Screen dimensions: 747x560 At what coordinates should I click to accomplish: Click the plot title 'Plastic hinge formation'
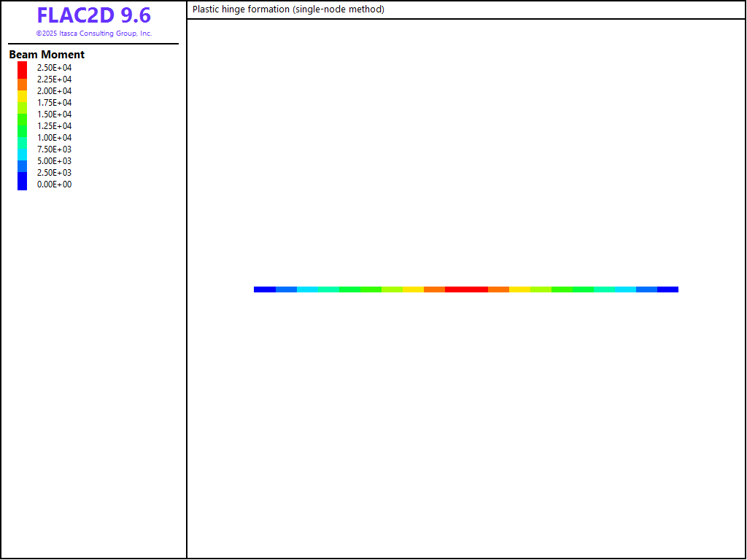coord(288,9)
